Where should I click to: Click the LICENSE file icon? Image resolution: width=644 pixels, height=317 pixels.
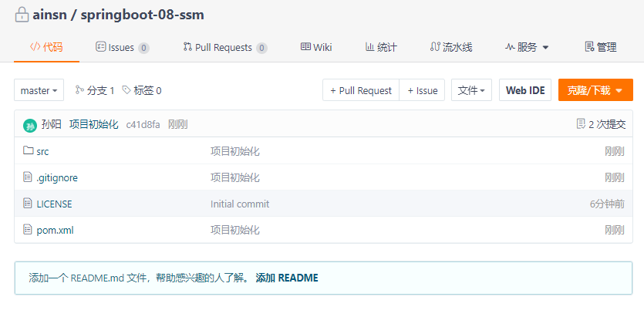(29, 204)
